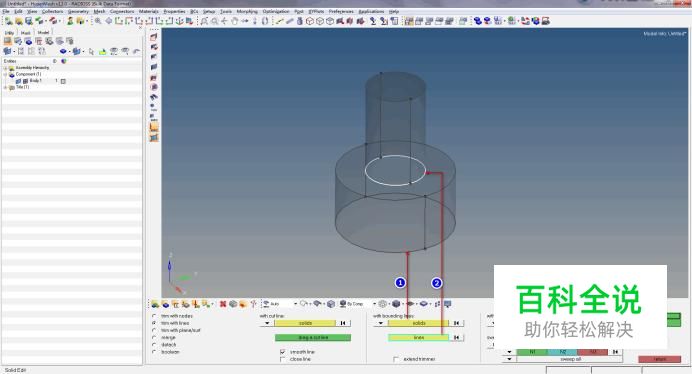Switch to the Model browser tab
Image resolution: width=692 pixels, height=374 pixels.
point(43,33)
